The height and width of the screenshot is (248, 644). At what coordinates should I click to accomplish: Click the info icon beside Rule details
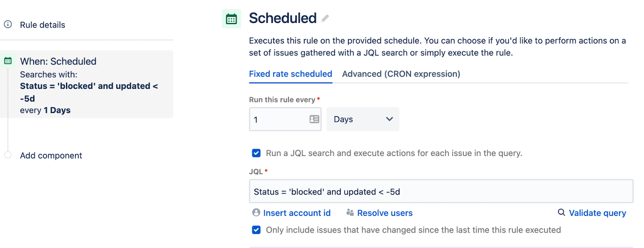coord(8,24)
